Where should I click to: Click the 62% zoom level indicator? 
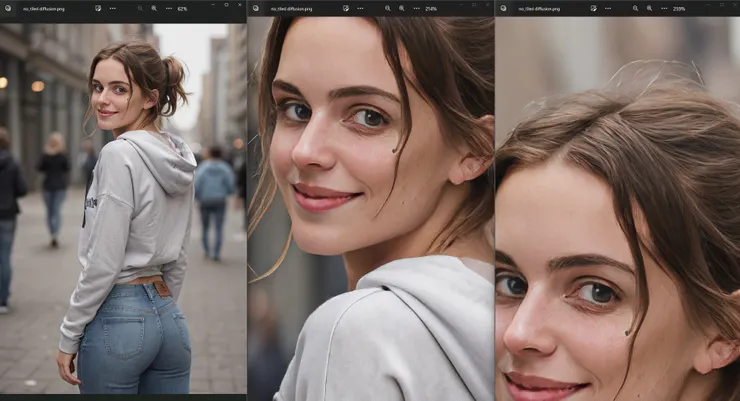[182, 8]
